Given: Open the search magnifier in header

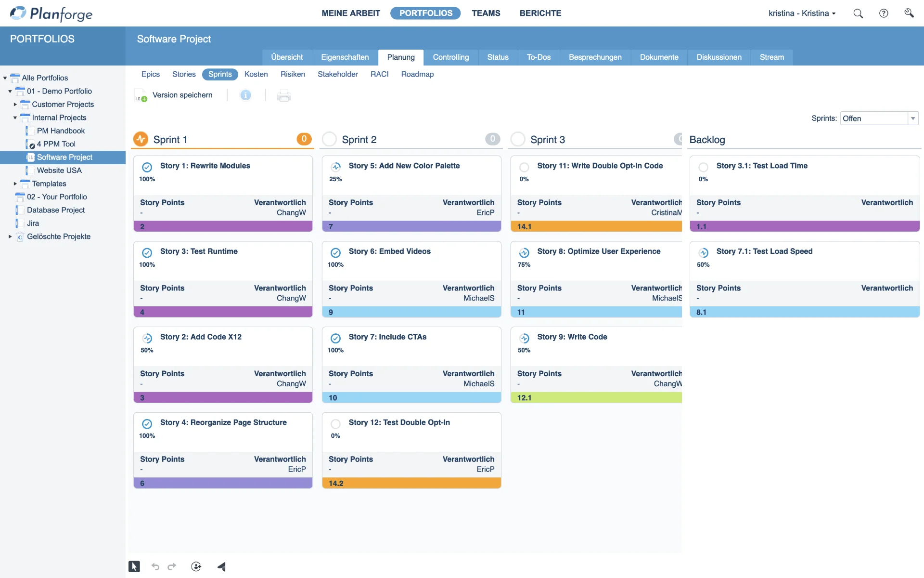Looking at the screenshot, I should (x=858, y=13).
